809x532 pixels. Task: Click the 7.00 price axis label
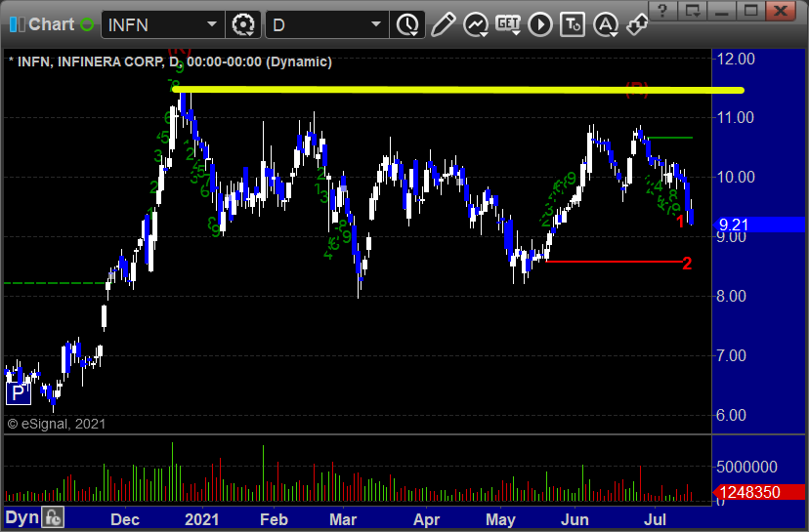click(731, 355)
